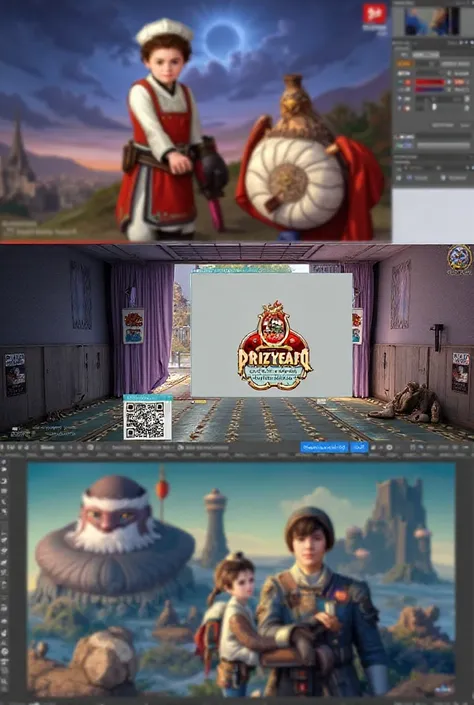Click the first round icon in the bottom row of the side panel
Viewport: 474px width, 705px height.
pyautogui.click(x=398, y=178)
